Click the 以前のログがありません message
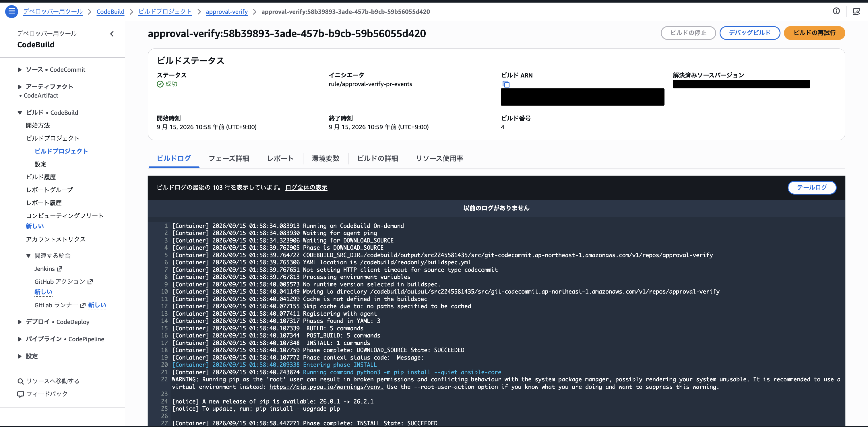The image size is (868, 427). (496, 208)
